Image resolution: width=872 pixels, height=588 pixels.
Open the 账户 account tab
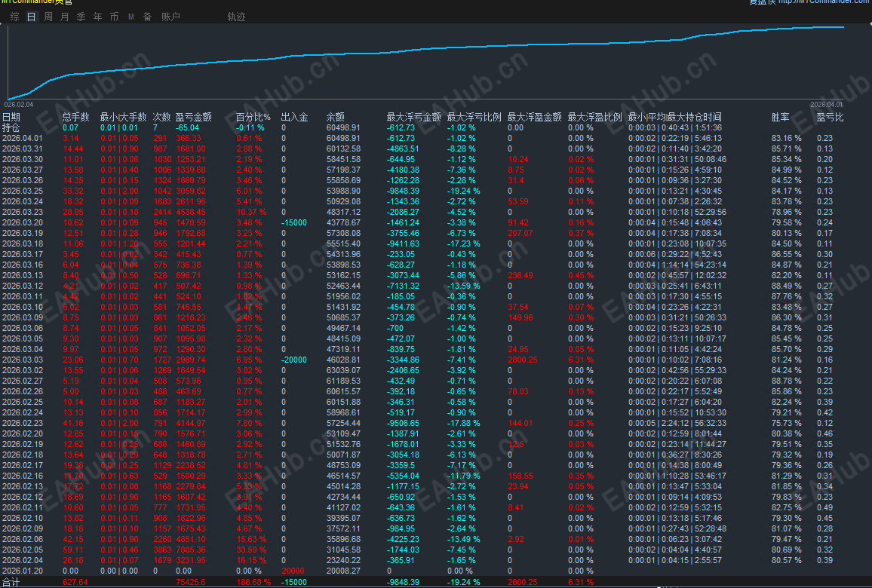pyautogui.click(x=170, y=17)
